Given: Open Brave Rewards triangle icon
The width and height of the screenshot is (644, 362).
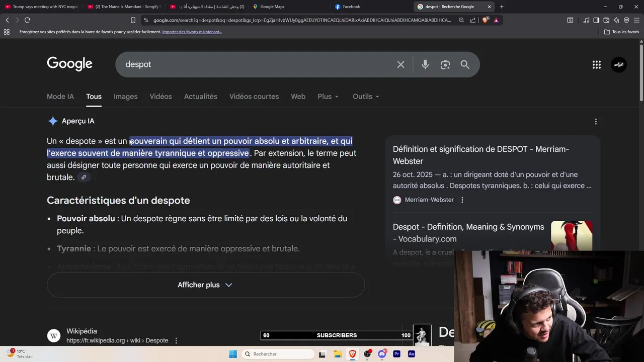Looking at the screenshot, I should [x=496, y=20].
